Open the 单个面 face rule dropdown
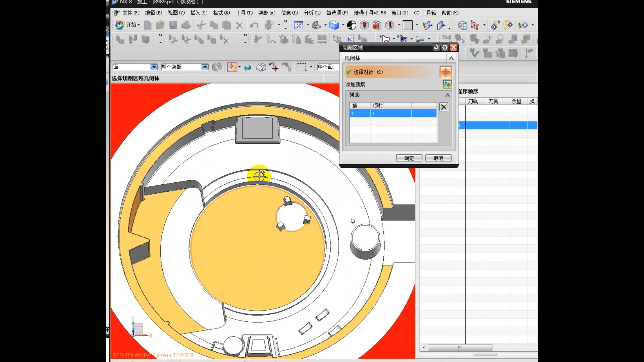Viewport: 644px width, 362px height. (x=328, y=67)
